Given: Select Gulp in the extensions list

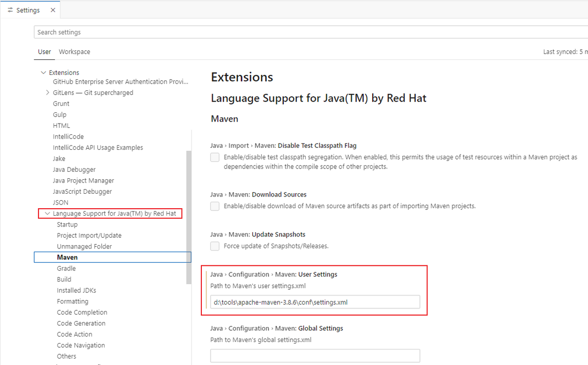Looking at the screenshot, I should [x=59, y=115].
